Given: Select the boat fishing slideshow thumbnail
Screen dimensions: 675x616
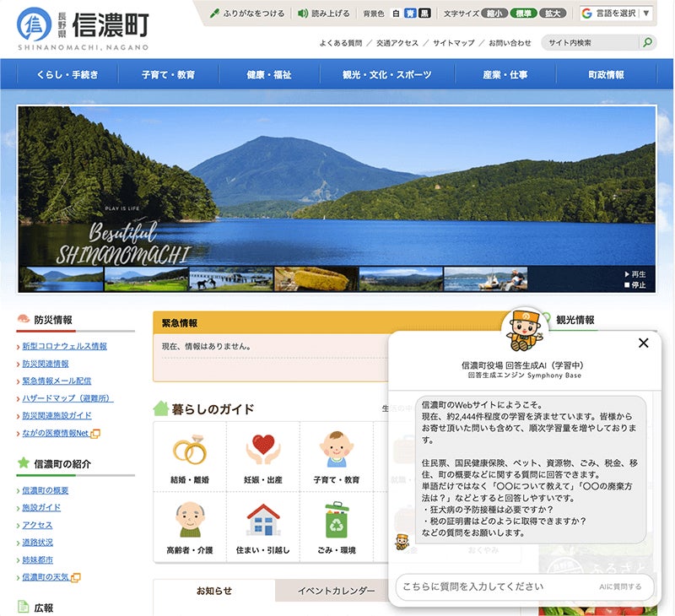Looking at the screenshot, I should click(486, 279).
